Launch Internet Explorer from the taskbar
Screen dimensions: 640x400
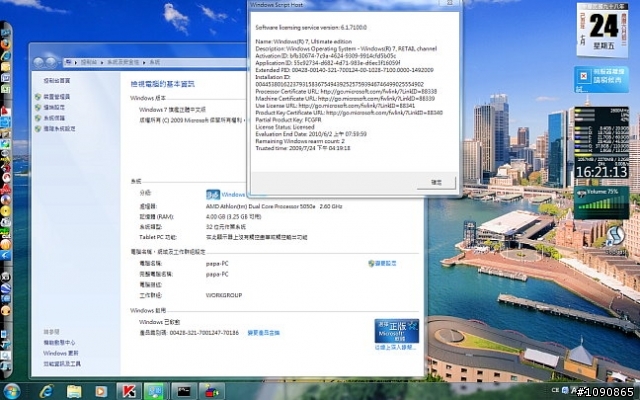tap(46, 391)
